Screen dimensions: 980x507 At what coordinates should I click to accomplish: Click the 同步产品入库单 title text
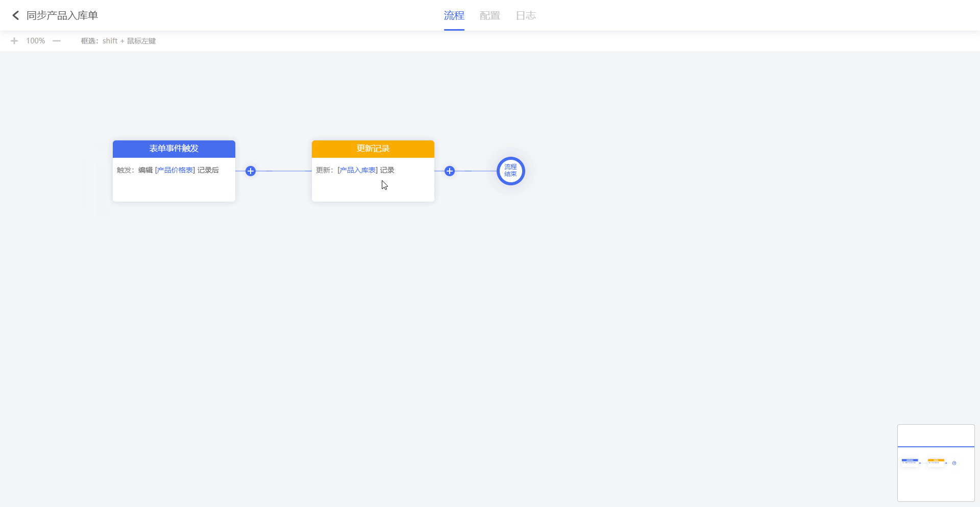[x=62, y=15]
